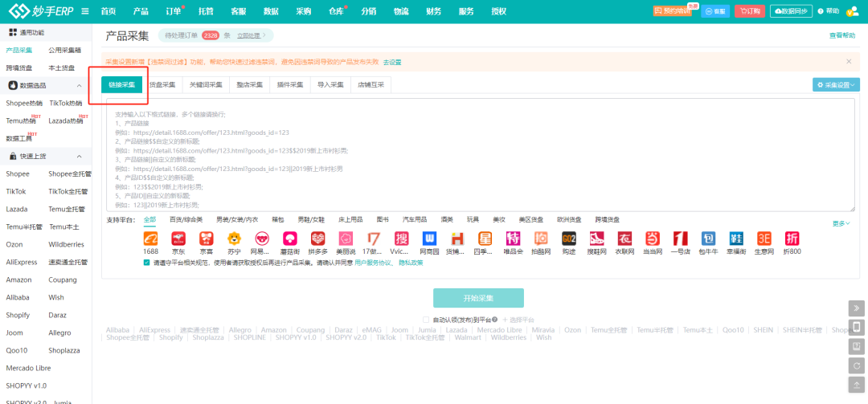Follow the 去设置 link in notice banner

(x=392, y=62)
